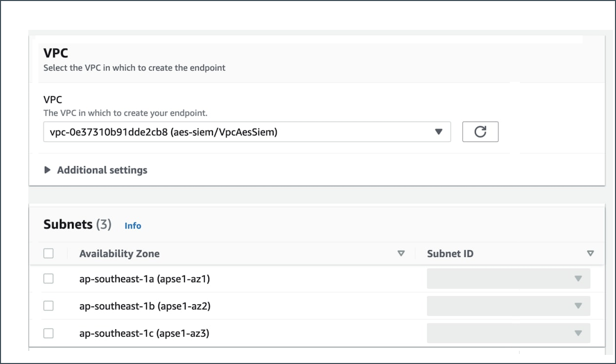616x364 pixels.
Task: Click the Availability Zone column header label
Action: pos(119,254)
